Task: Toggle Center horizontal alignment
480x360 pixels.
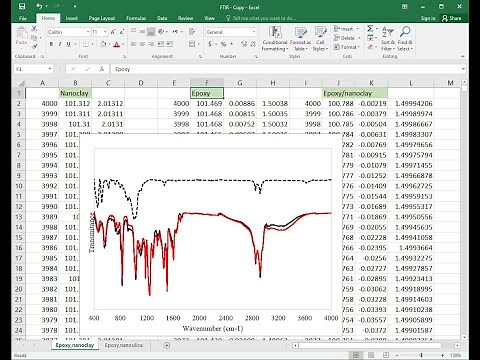Action: coord(142,44)
